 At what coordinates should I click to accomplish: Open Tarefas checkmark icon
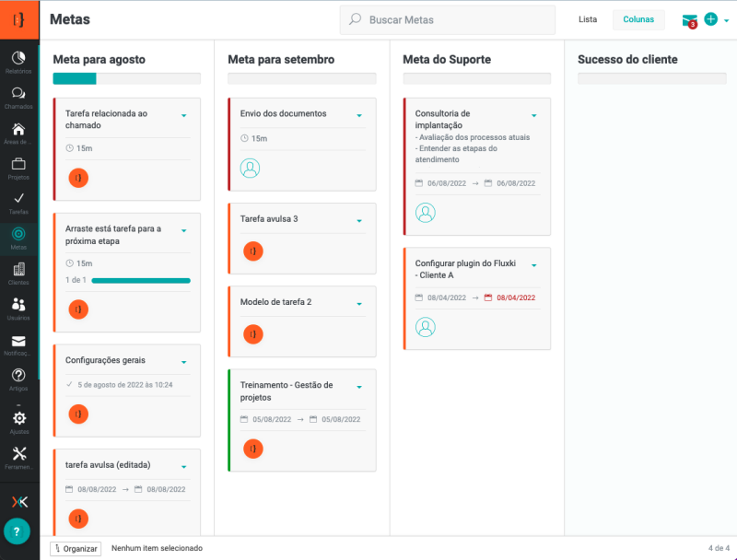[x=18, y=202]
